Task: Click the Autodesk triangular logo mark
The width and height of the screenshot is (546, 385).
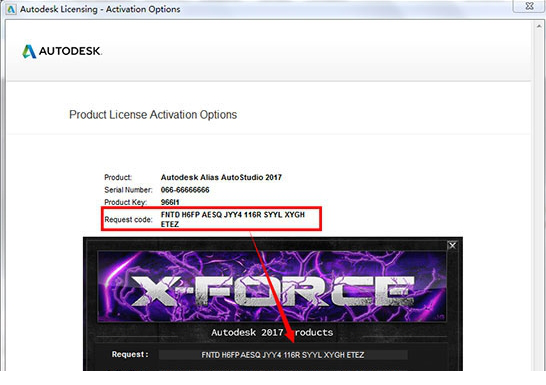Action: [29, 51]
